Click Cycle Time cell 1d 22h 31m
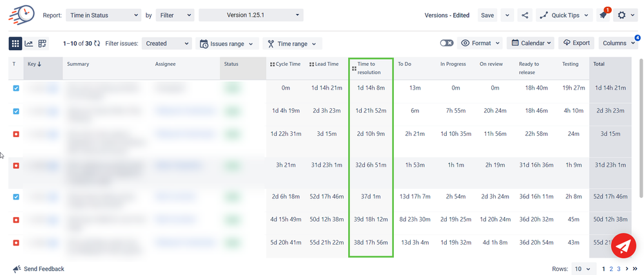This screenshot has width=644, height=275. point(286,134)
